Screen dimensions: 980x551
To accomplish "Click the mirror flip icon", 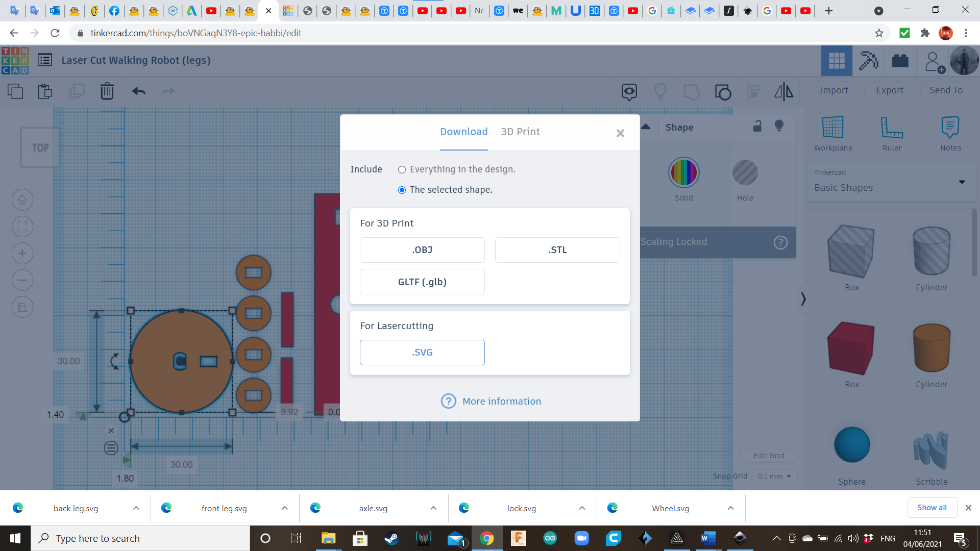I will tap(783, 91).
